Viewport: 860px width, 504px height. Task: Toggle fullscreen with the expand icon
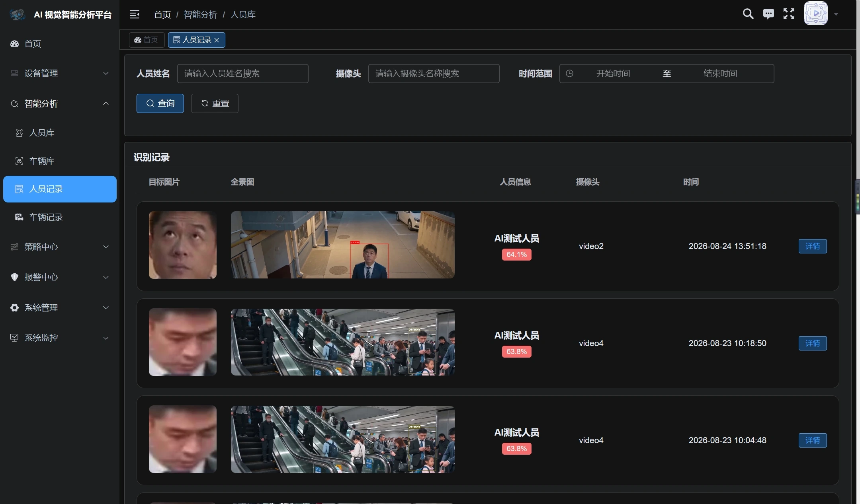tap(789, 14)
